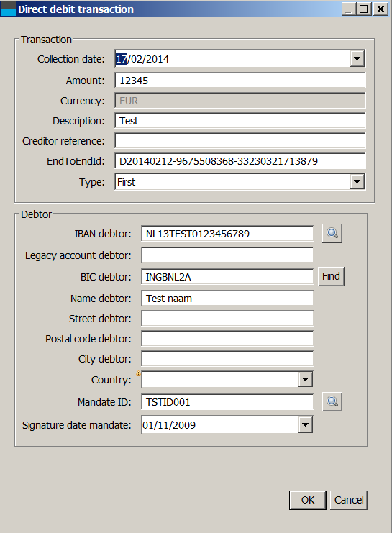Click the Name debtor input
Screen dimensions: 392x533
227,298
